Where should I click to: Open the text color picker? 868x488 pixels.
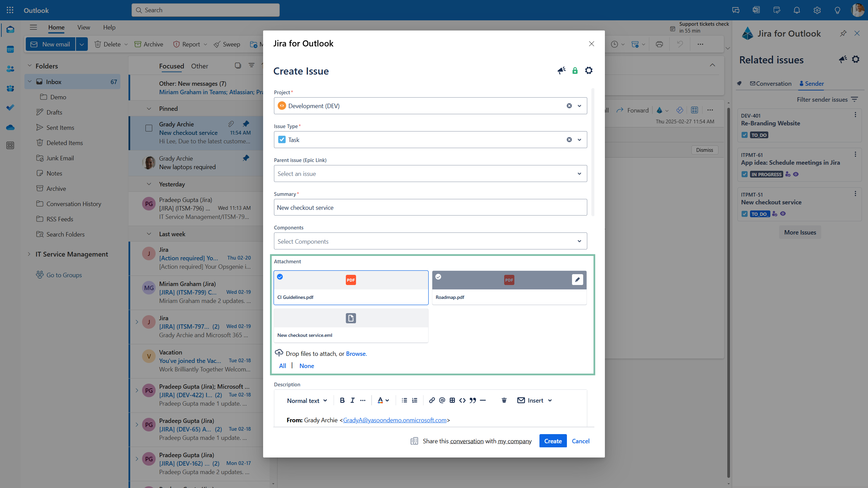pos(383,400)
